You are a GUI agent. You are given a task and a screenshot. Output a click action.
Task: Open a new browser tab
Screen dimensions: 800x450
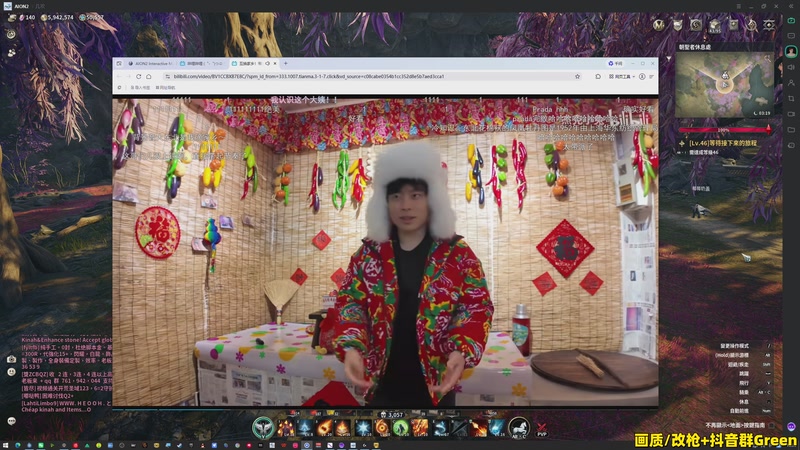coord(285,63)
